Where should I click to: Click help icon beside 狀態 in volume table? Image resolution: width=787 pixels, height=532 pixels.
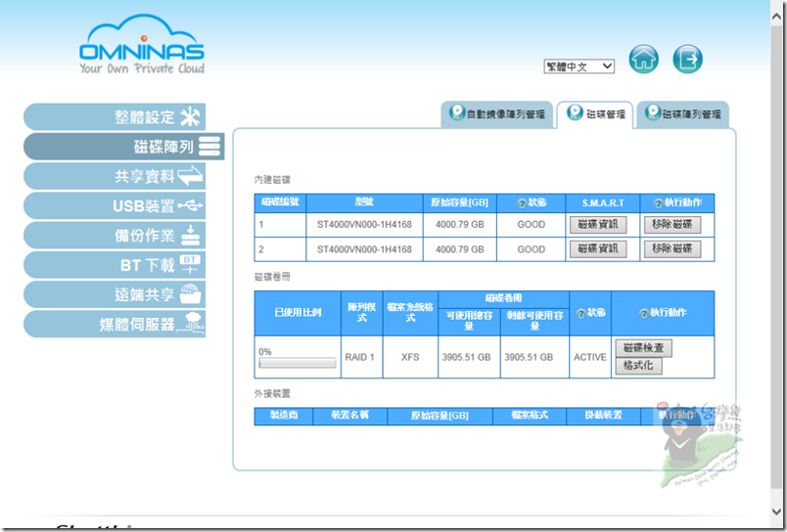pos(581,313)
